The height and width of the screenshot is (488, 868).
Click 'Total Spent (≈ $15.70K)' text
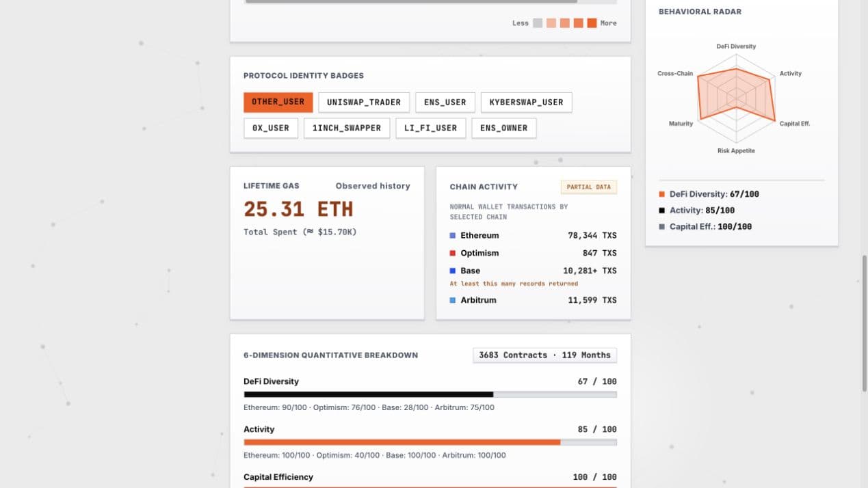(300, 232)
